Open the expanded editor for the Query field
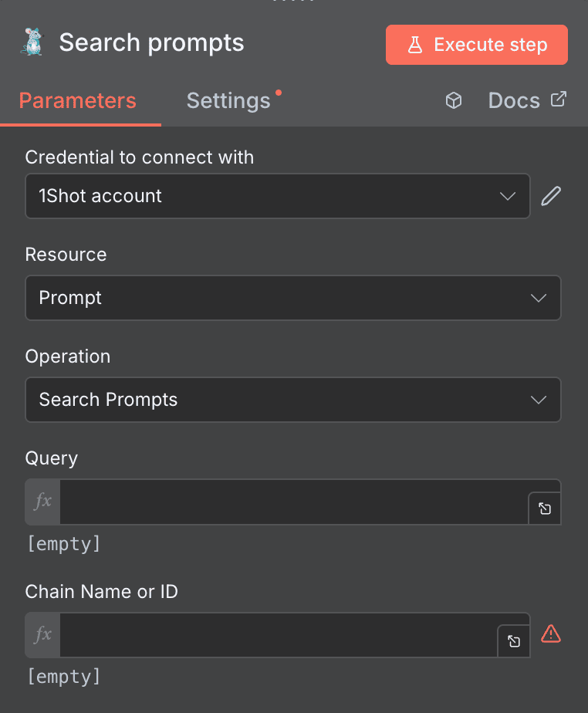This screenshot has width=588, height=713. coord(544,509)
